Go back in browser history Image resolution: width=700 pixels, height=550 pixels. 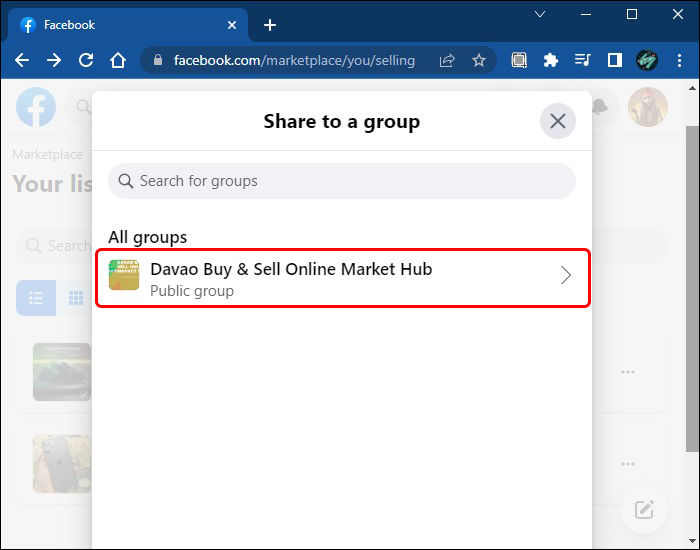[22, 60]
